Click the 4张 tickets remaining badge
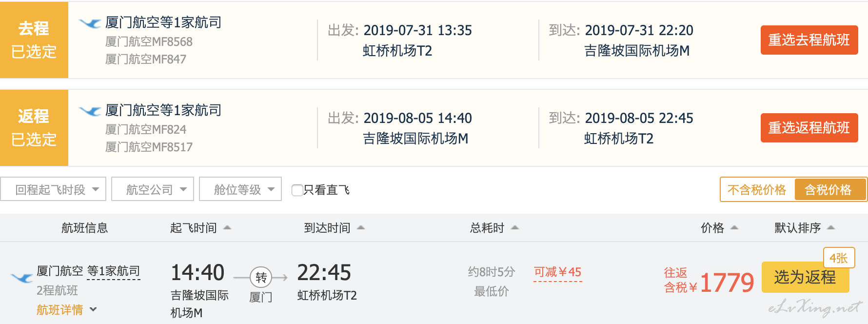The width and height of the screenshot is (868, 324). click(839, 258)
